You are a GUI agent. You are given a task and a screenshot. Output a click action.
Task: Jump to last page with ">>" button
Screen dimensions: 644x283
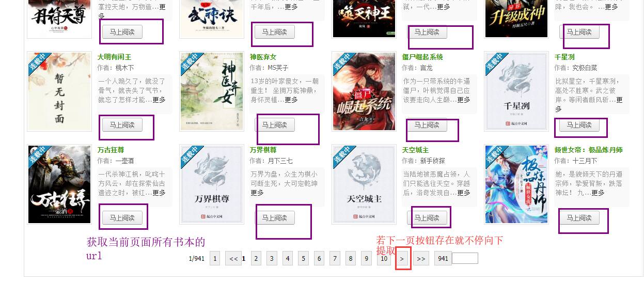[x=421, y=259]
